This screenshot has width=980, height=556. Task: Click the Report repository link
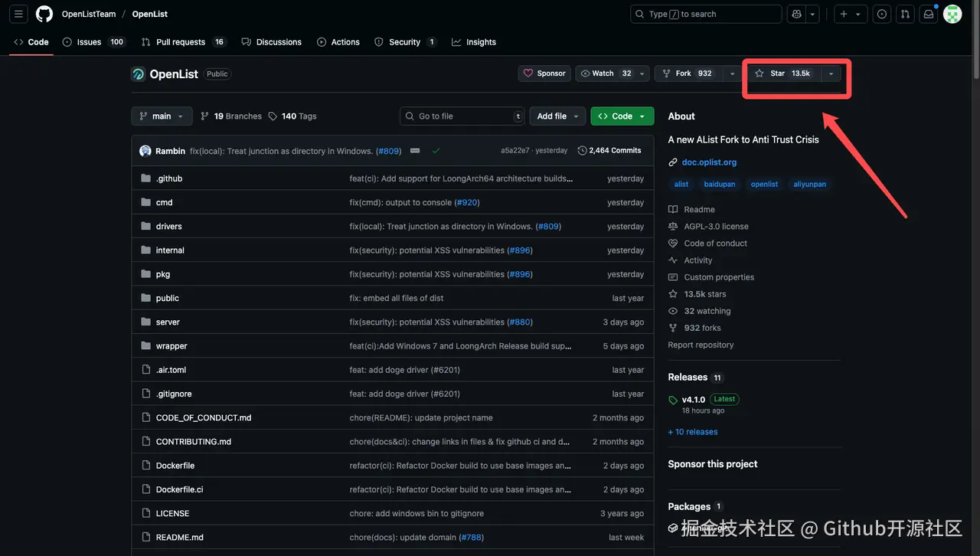[x=701, y=345]
